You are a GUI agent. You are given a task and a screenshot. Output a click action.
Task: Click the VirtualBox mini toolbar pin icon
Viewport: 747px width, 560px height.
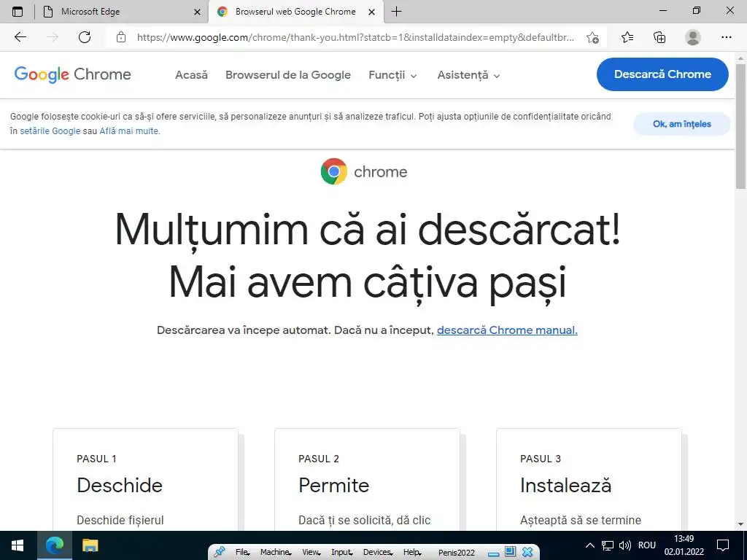click(x=219, y=552)
